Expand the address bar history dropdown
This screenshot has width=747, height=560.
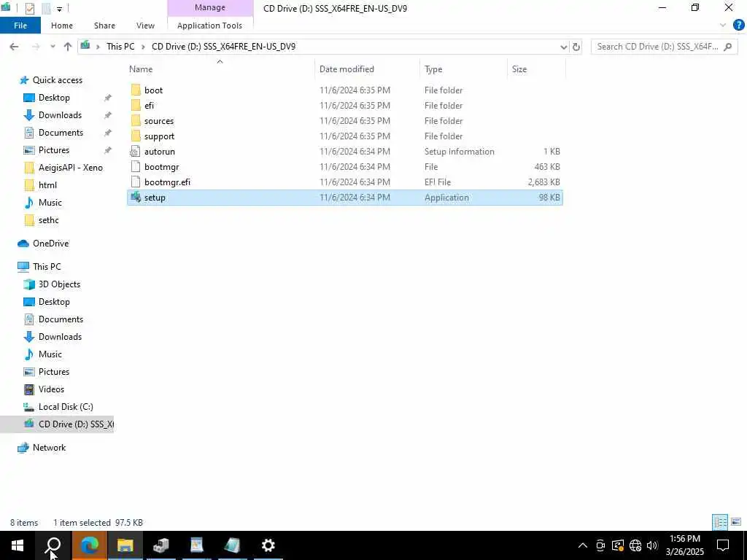click(x=564, y=47)
